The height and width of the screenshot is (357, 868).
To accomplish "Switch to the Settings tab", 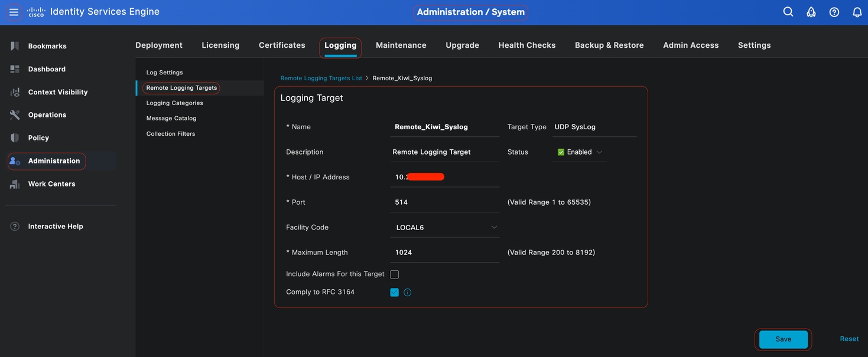I will 754,45.
